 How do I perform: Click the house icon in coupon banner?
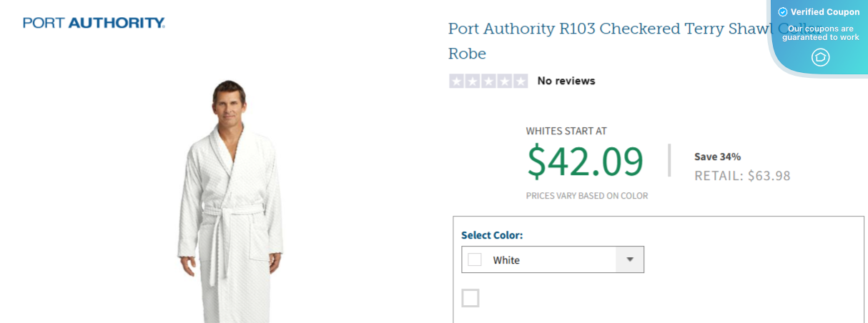tap(821, 57)
